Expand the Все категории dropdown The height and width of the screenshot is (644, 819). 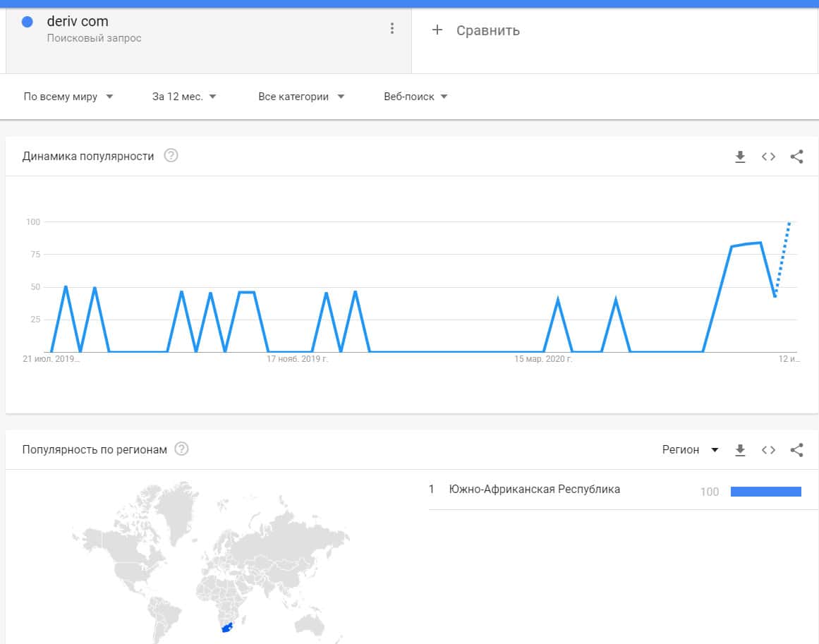tap(301, 97)
